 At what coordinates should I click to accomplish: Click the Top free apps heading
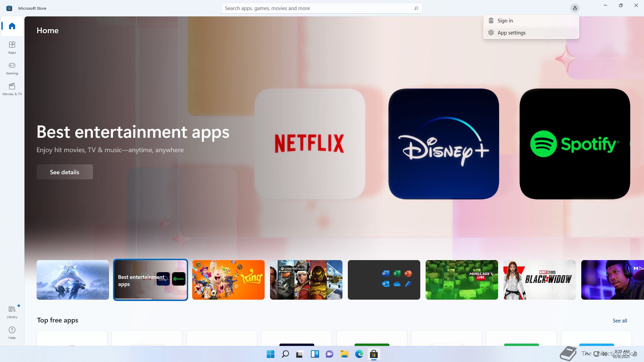(58, 320)
